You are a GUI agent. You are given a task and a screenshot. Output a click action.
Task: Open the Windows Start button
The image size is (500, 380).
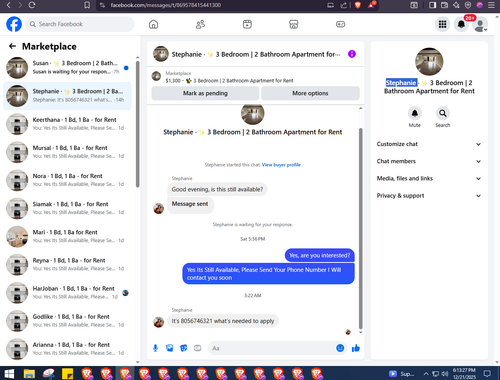click(x=9, y=374)
